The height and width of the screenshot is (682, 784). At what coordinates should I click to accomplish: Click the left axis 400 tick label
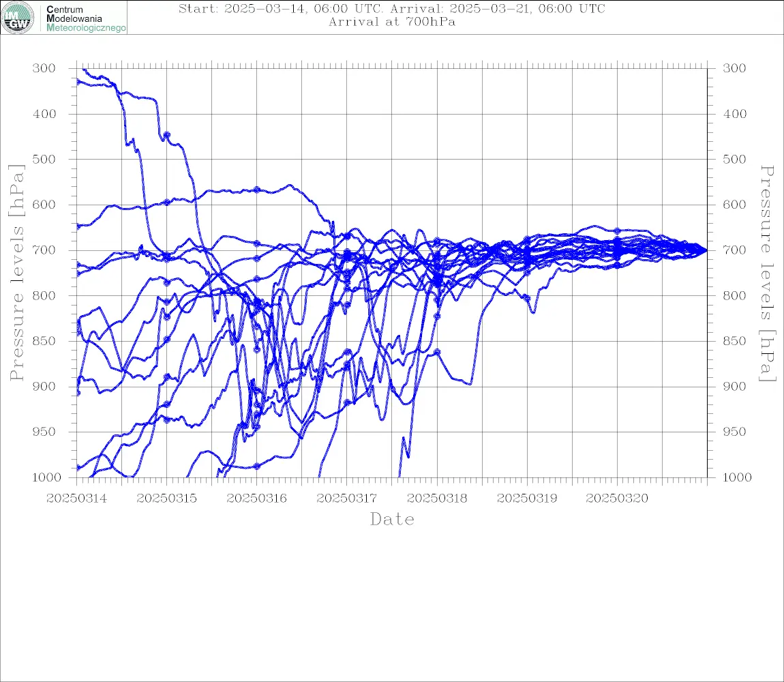(44, 114)
